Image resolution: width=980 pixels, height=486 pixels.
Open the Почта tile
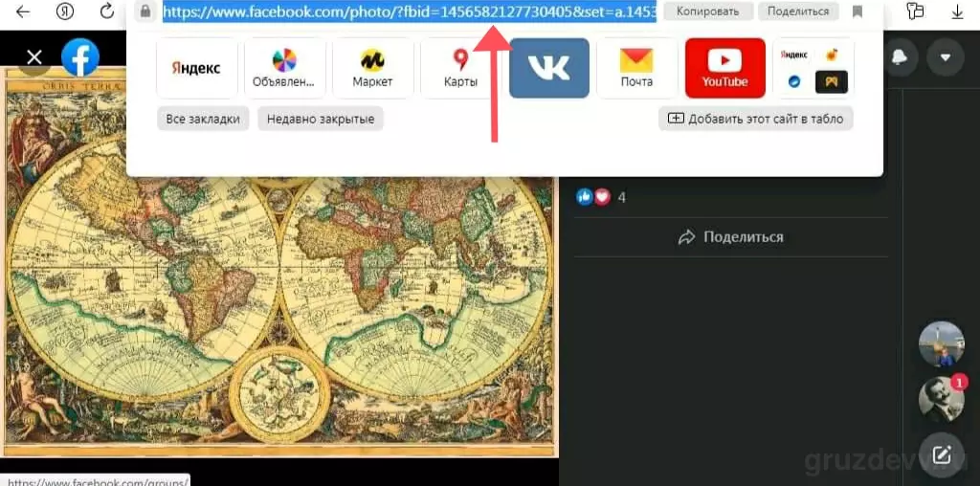(636, 68)
